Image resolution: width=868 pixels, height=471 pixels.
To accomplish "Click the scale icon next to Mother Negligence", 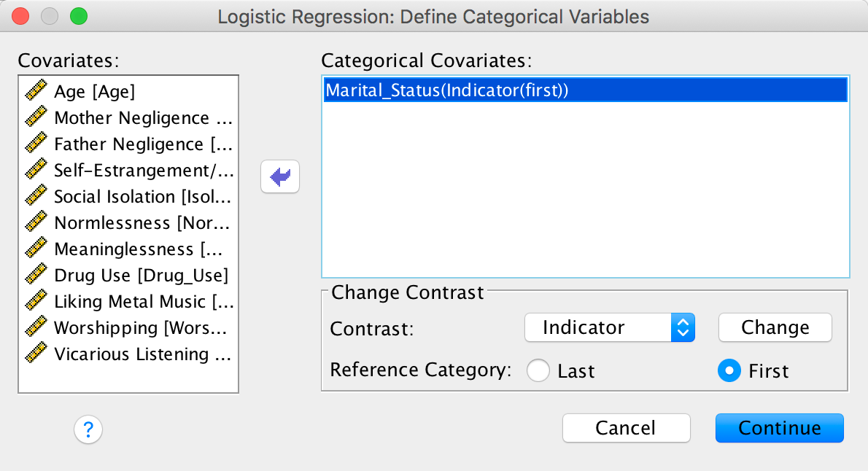I will (35, 117).
